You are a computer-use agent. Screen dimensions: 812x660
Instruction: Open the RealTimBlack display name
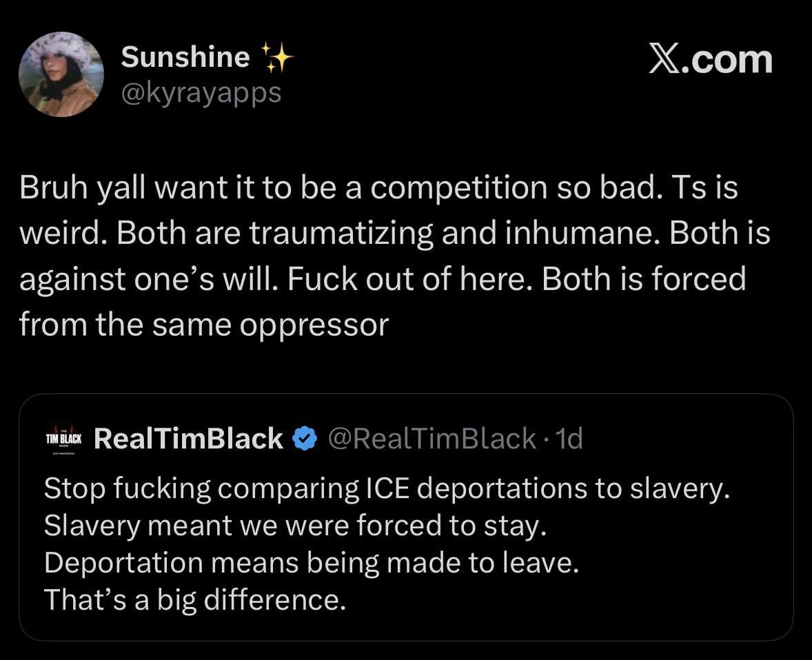click(x=188, y=438)
